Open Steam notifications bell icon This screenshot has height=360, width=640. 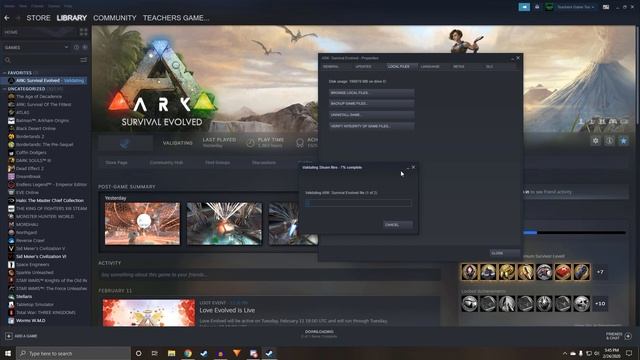tap(537, 7)
